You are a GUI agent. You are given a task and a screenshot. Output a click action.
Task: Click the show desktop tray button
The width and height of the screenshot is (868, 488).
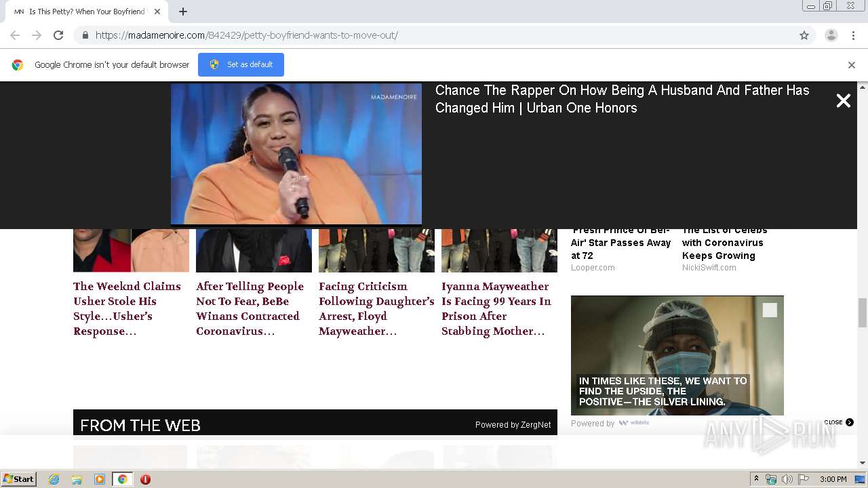point(861,479)
